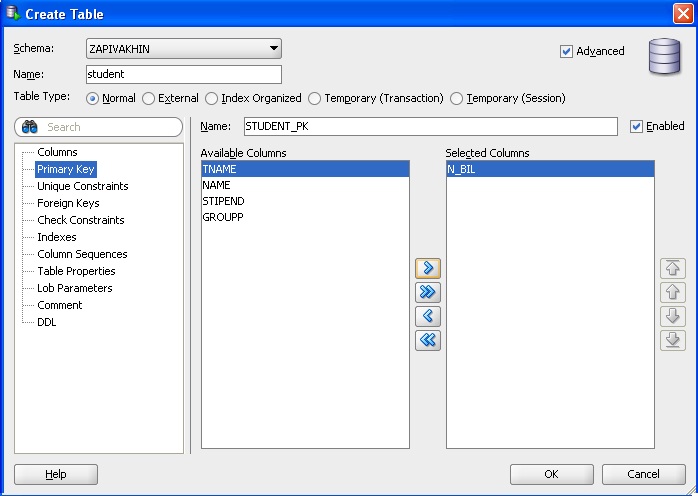Screen dimensions: 698x496
Task: Select Temporary (Transaction) table type
Action: click(x=314, y=98)
